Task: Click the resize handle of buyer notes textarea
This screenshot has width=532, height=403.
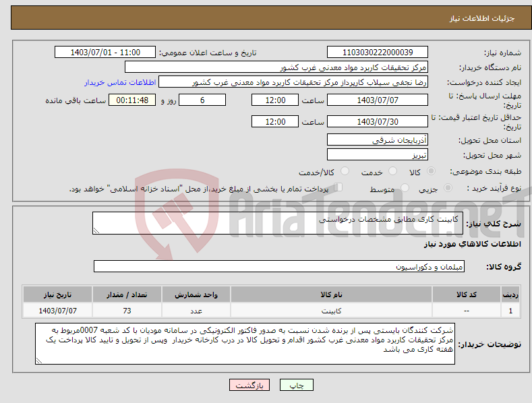Action: 39,361
